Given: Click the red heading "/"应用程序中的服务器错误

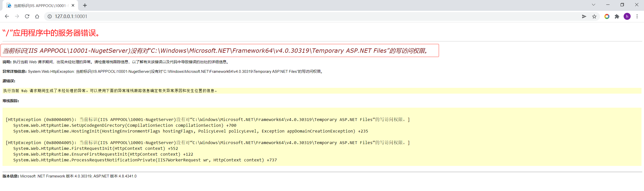Looking at the screenshot, I should pos(51,33).
